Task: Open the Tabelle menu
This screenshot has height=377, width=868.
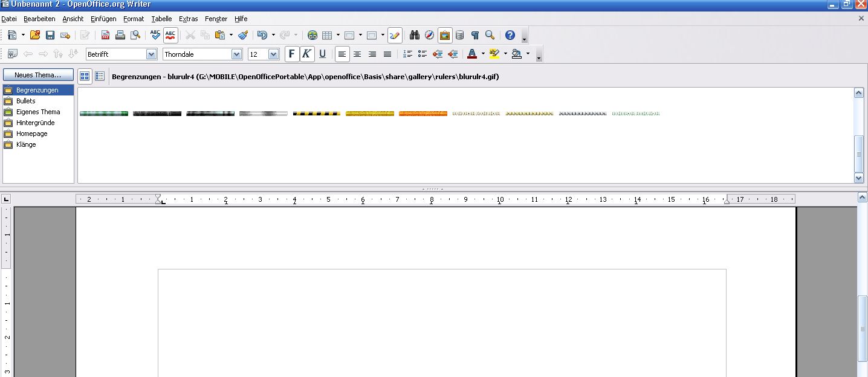Action: [x=161, y=19]
